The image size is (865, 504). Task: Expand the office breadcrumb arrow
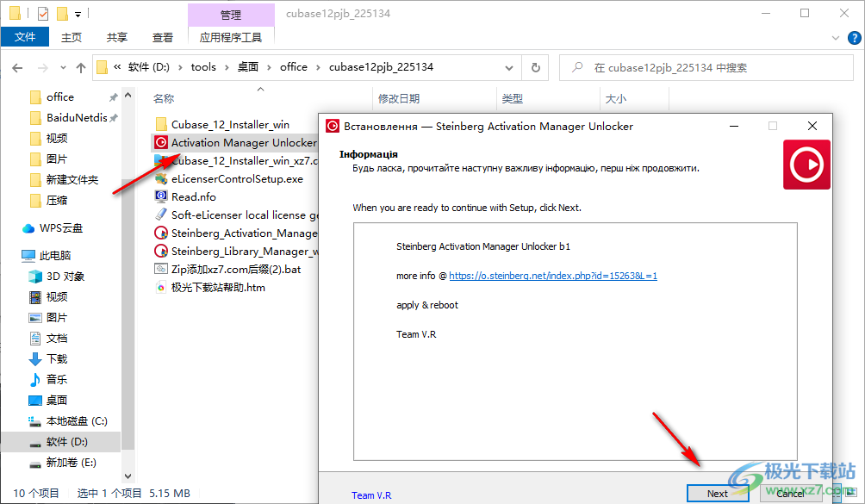[x=318, y=67]
